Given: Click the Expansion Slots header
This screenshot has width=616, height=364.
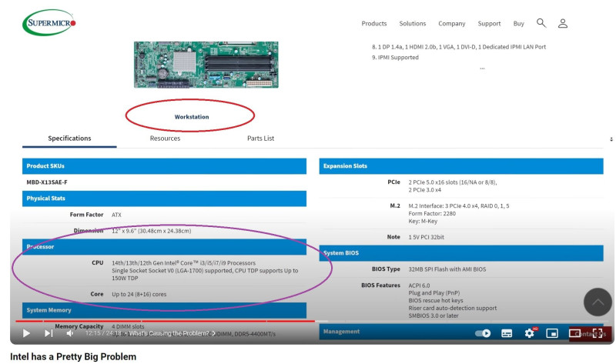Looking at the screenshot, I should tap(461, 166).
